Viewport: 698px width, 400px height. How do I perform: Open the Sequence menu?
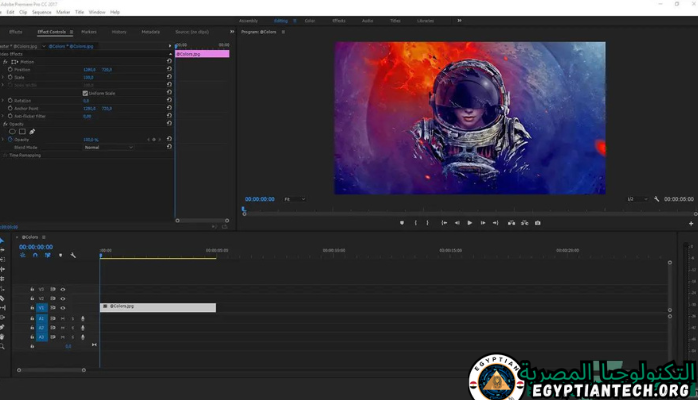tap(41, 12)
